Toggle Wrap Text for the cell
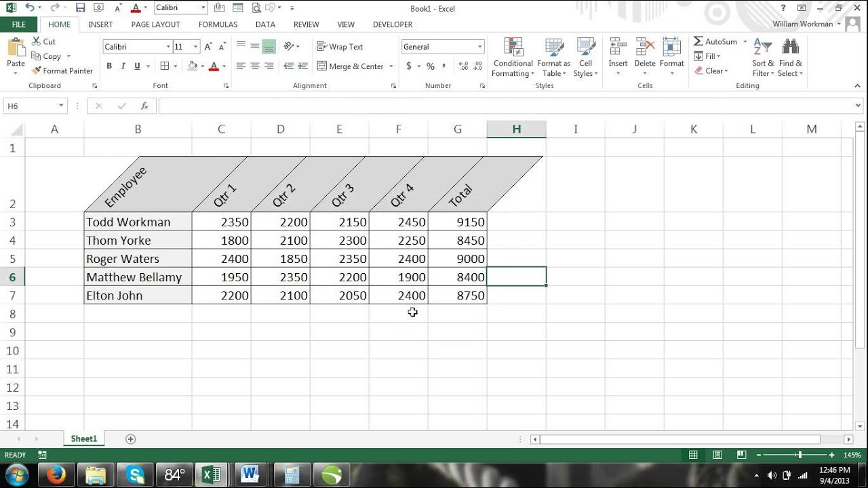Viewport: 868px width, 488px height. 340,47
